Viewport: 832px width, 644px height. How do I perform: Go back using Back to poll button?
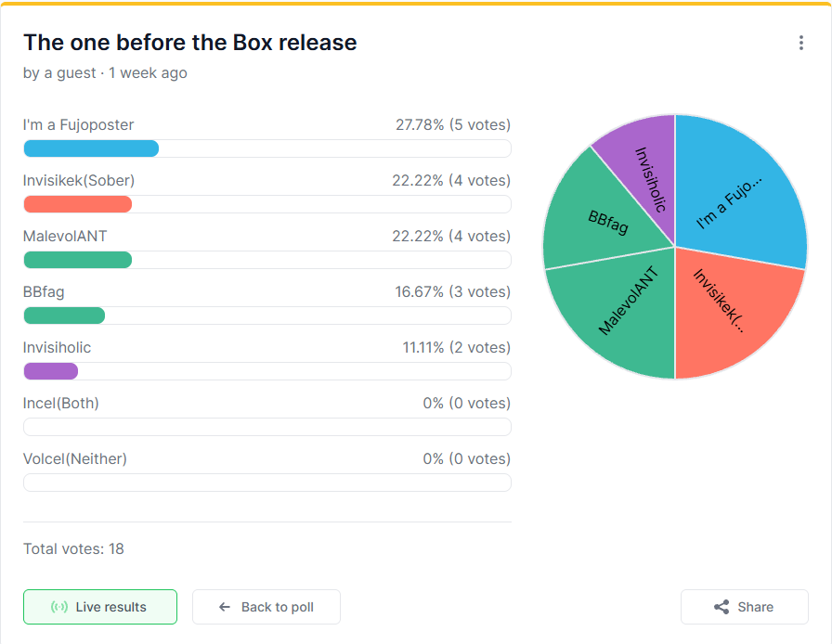coord(266,607)
